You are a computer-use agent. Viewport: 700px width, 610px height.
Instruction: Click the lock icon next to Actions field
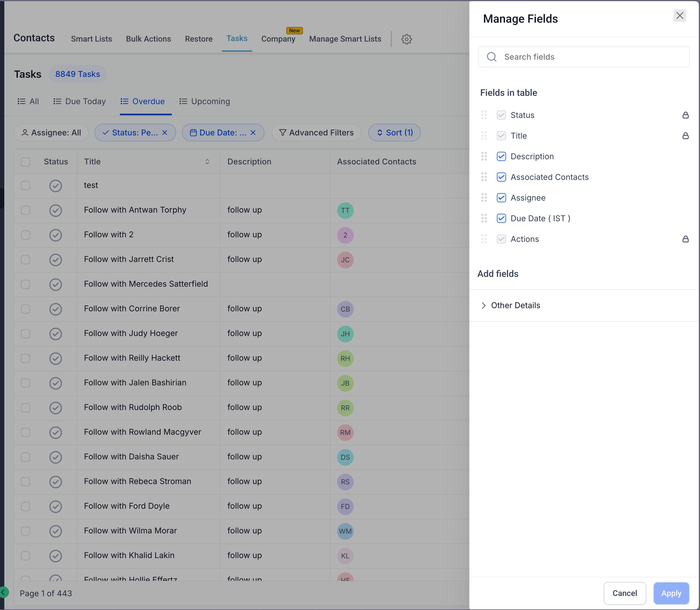pos(685,239)
